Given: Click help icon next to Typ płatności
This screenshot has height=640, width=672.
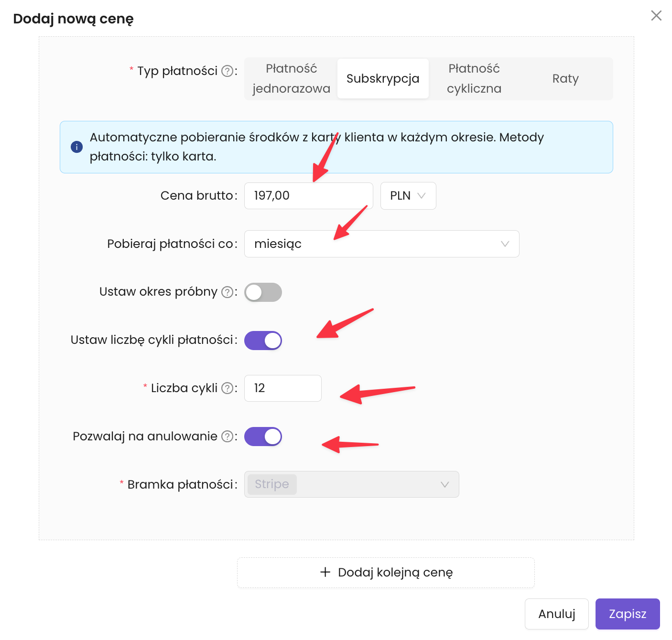Looking at the screenshot, I should pos(228,71).
